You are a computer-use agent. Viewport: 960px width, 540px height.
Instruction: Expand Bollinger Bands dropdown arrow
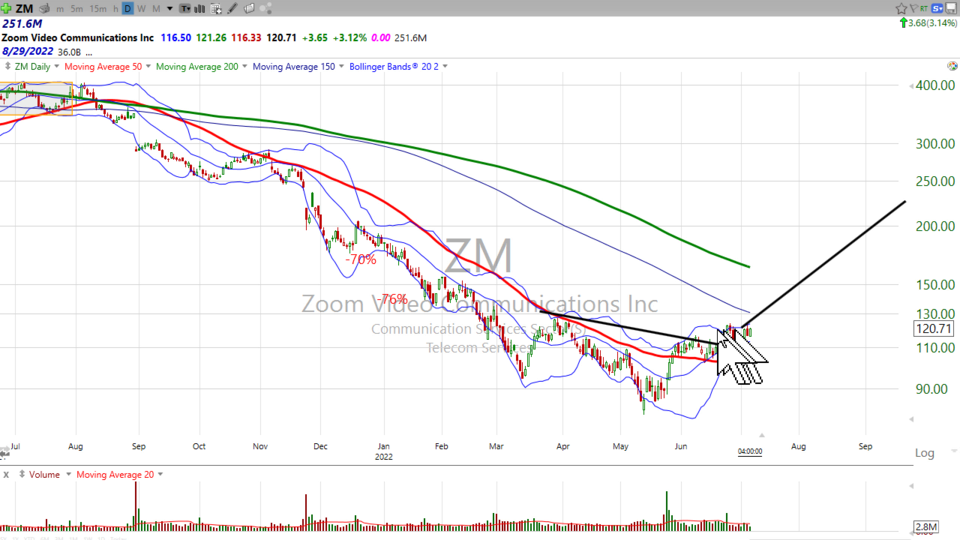tap(445, 66)
